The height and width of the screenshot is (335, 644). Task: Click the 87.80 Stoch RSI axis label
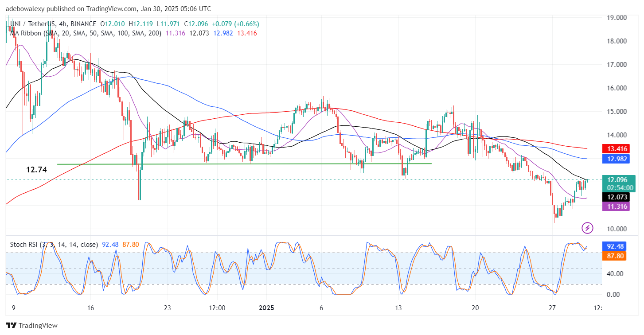click(x=615, y=256)
